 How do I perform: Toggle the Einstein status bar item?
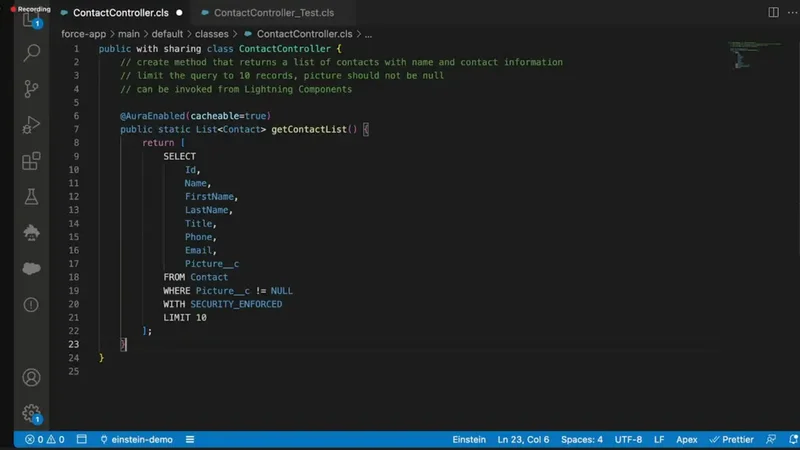[469, 439]
